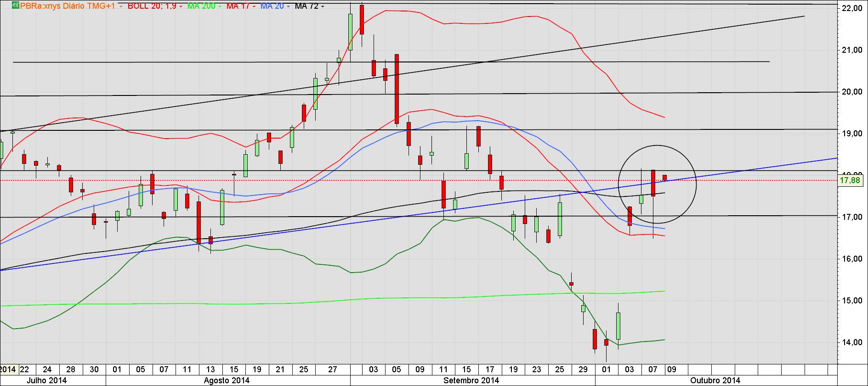Click the 14,00 price axis label
Viewport: 868px width, 386px height.
851,342
